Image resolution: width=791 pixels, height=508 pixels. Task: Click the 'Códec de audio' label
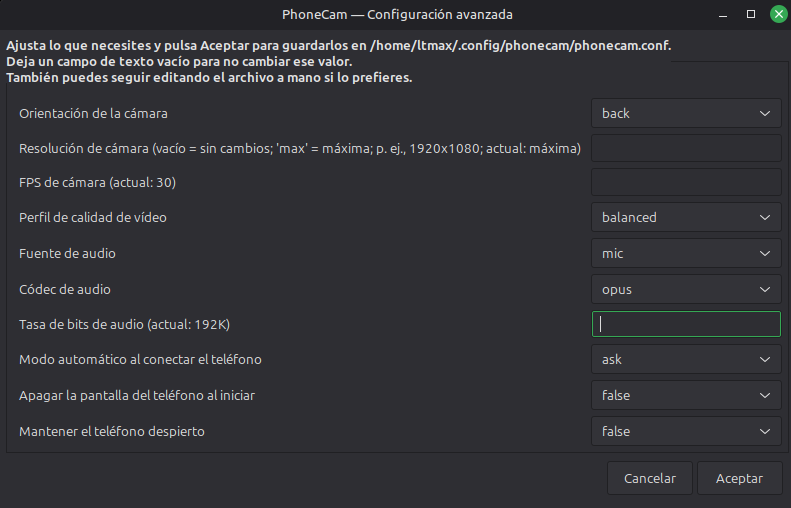click(65, 289)
